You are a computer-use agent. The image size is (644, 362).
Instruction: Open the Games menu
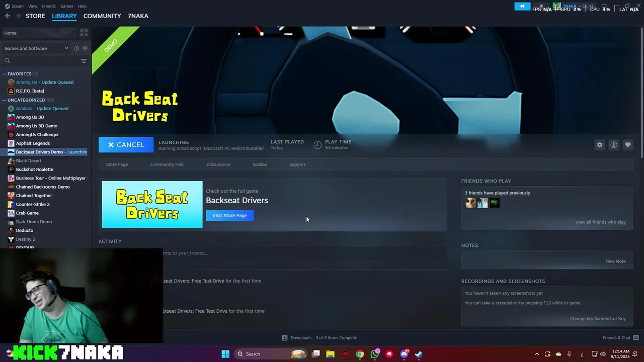point(66,6)
